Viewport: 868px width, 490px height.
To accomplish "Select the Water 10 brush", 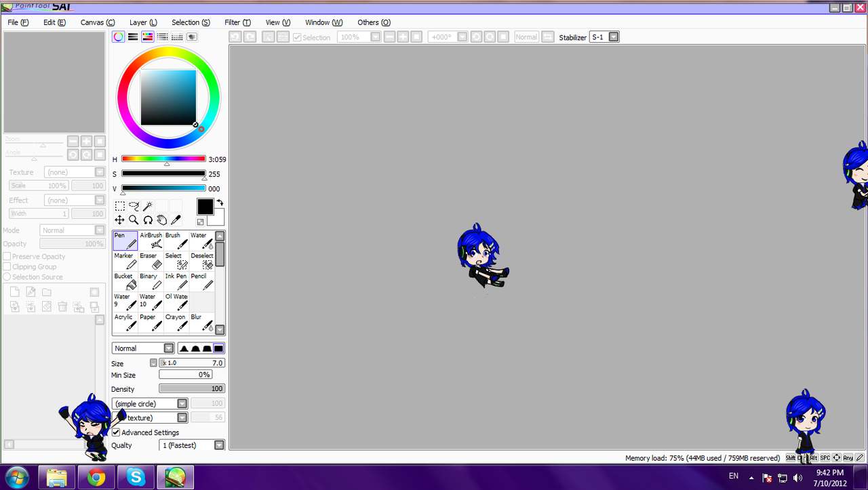I will pos(151,302).
